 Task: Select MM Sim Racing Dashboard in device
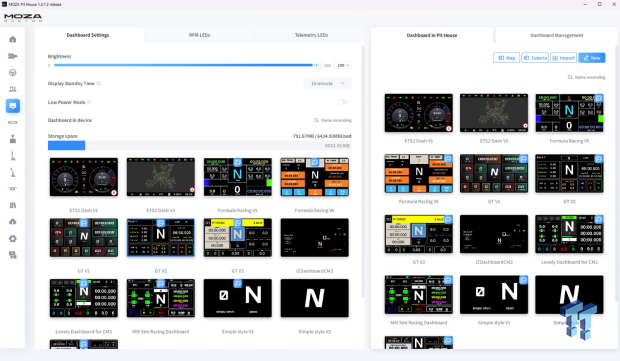click(161, 298)
